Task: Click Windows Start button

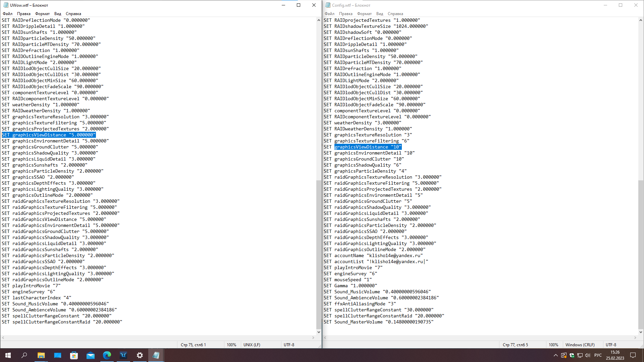Action: coord(8,355)
